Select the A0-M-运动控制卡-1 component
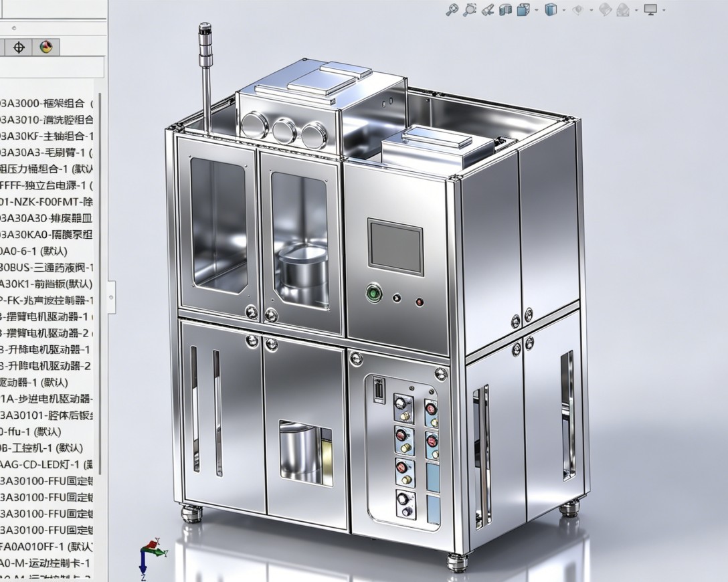Image resolution: width=728 pixels, height=582 pixels. click(45, 563)
